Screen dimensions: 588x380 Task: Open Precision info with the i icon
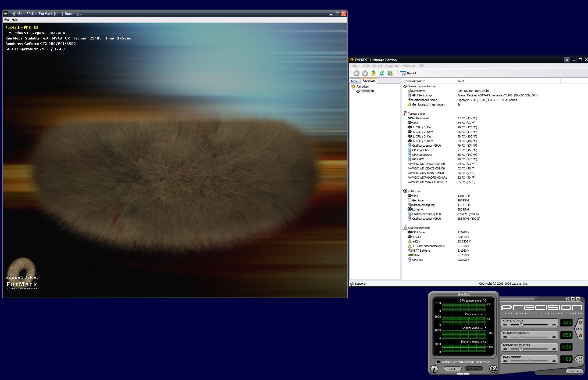(x=434, y=369)
